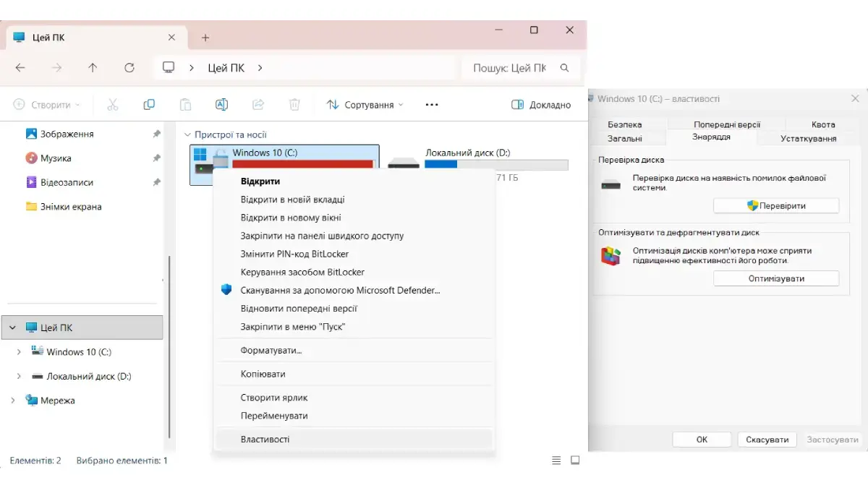The image size is (868, 488).
Task: Open Створити dropdown
Action: click(x=47, y=105)
